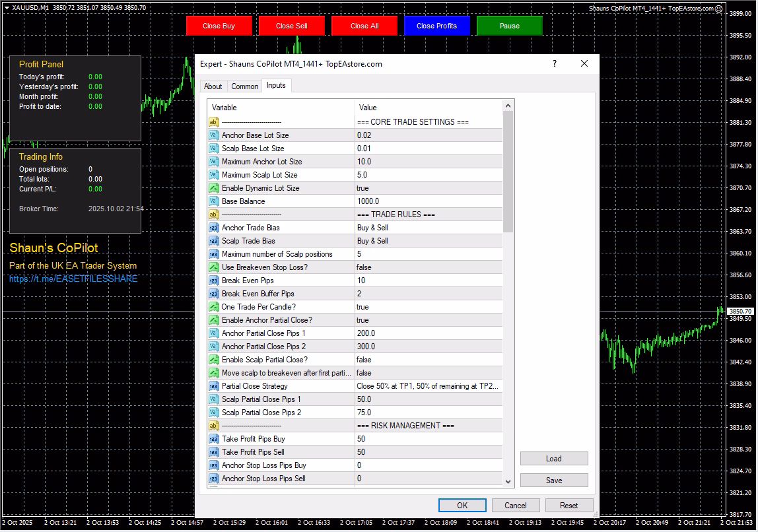Click the Anchor Stop Loss Pips Sell icon
Viewport: 758px width, 532px height.
tap(214, 479)
